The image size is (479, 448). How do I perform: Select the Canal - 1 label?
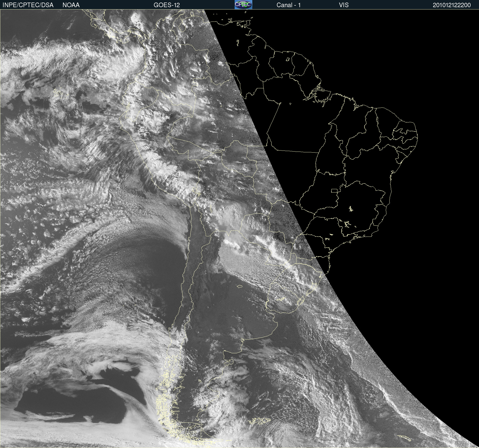pyautogui.click(x=288, y=5)
